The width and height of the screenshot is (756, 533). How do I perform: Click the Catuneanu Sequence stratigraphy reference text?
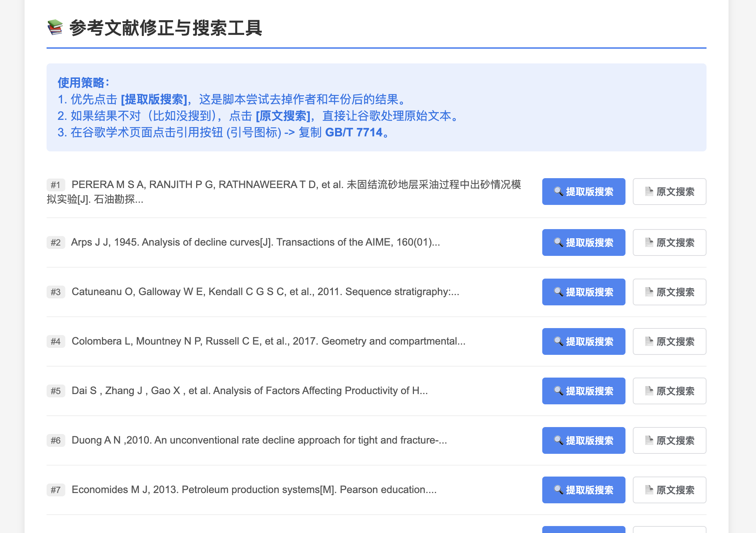(265, 292)
